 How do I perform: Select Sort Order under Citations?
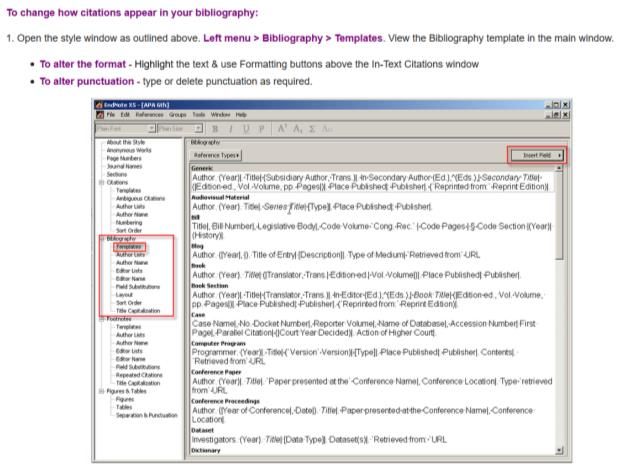pyautogui.click(x=129, y=231)
